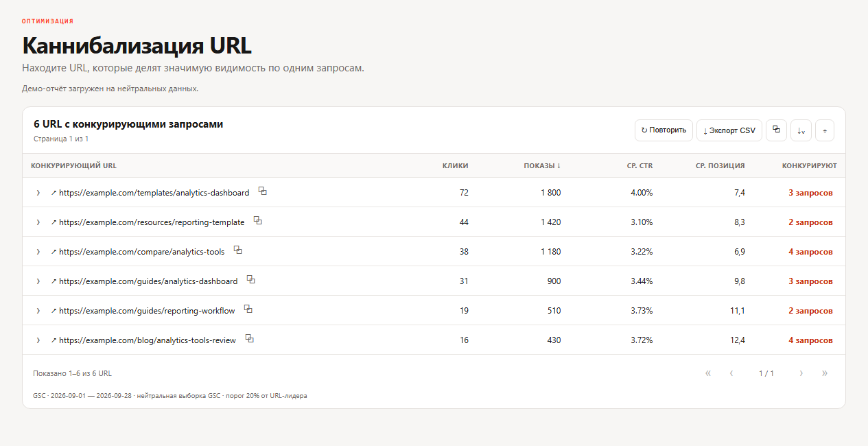Viewport: 868px width, 446px height.
Task: Open the https://example.com/templates/analytics-dashboard link
Action: tap(154, 193)
